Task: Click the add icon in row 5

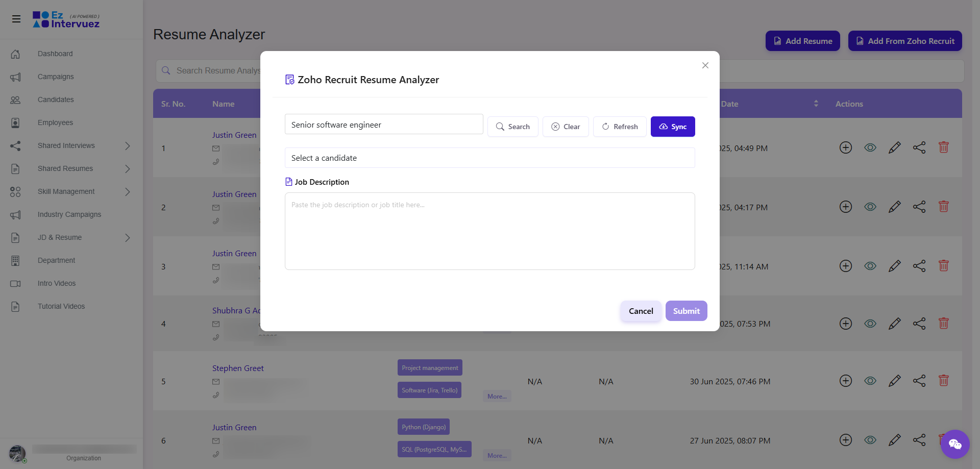Action: [846, 381]
